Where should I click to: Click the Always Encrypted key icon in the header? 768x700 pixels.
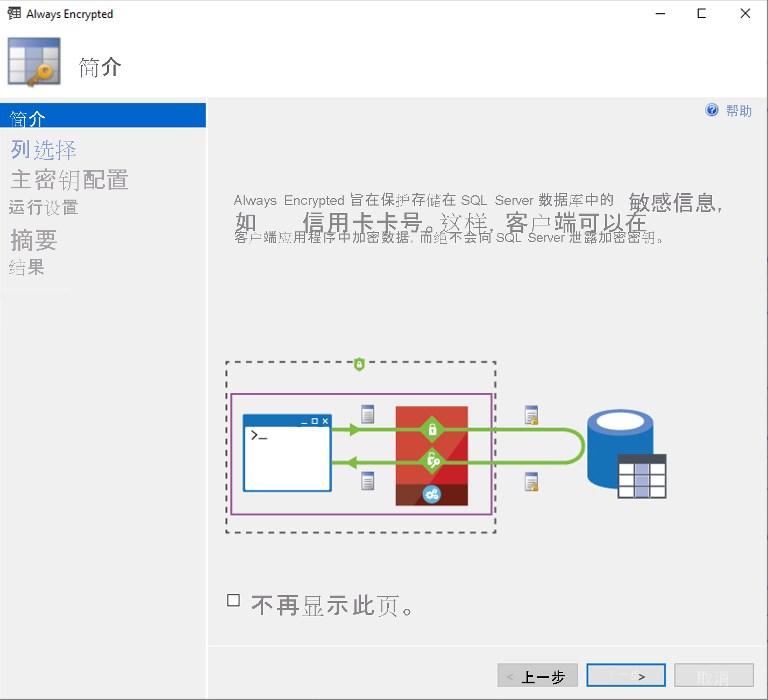pos(34,61)
